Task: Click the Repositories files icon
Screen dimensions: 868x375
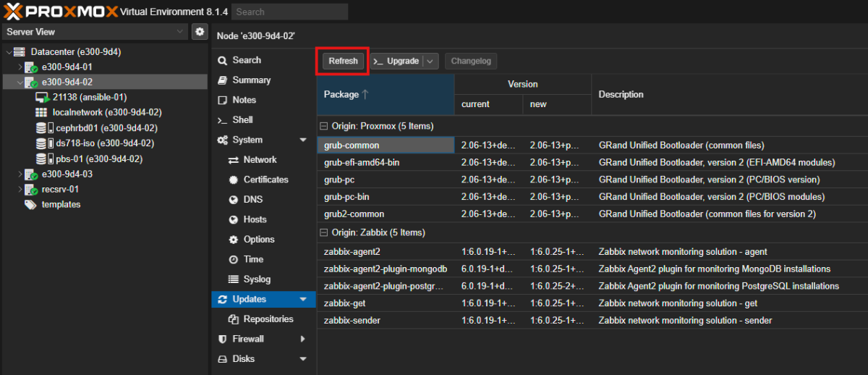Action: coord(234,319)
